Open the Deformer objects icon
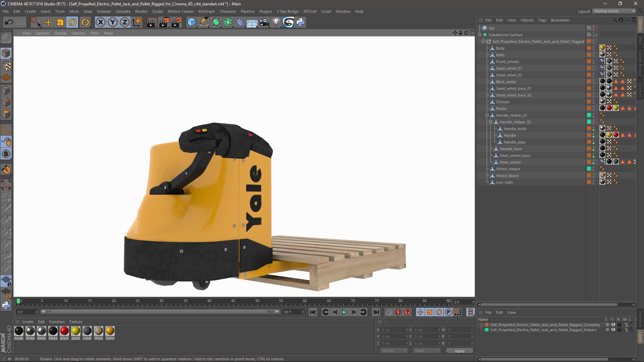The image size is (644, 362). coord(240,22)
